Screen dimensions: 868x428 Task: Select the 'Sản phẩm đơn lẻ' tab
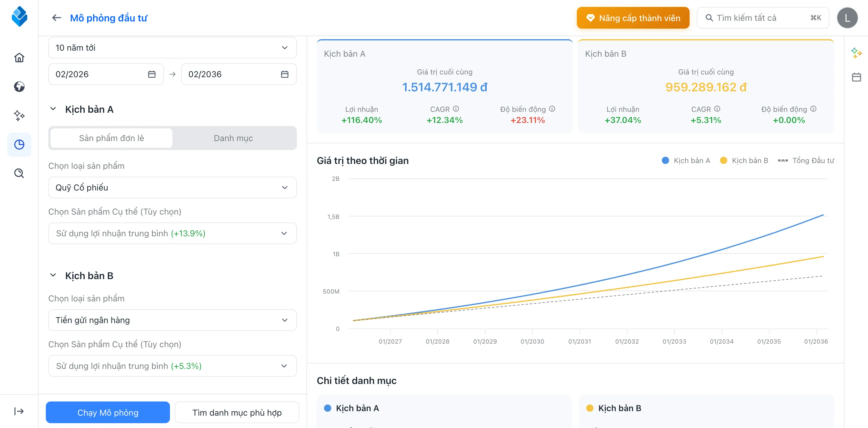tap(111, 138)
